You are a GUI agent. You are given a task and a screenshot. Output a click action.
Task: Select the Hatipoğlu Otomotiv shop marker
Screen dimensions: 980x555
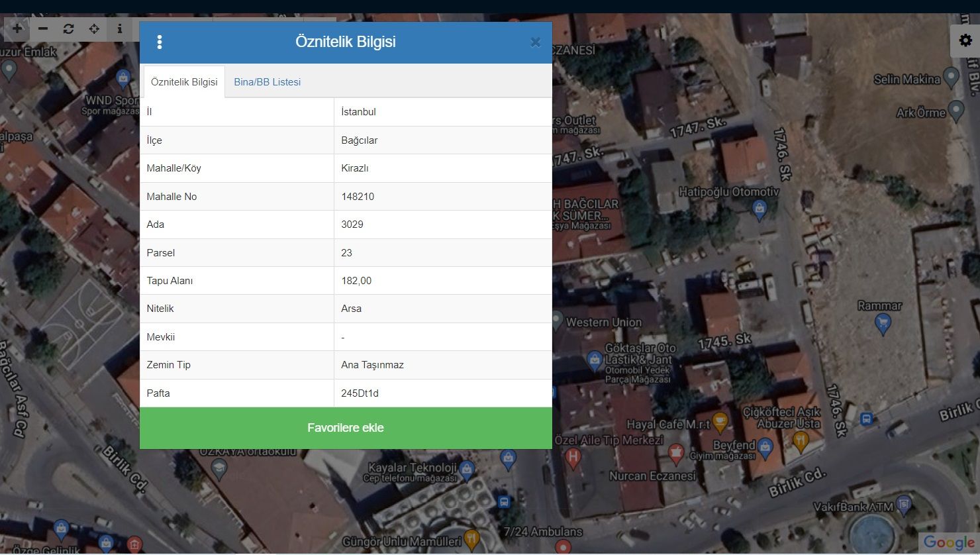[x=759, y=210]
